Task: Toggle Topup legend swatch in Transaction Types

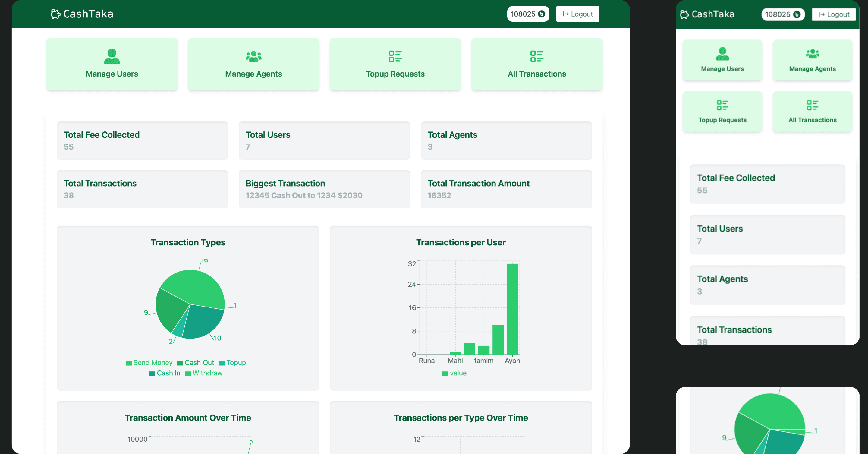Action: point(222,363)
